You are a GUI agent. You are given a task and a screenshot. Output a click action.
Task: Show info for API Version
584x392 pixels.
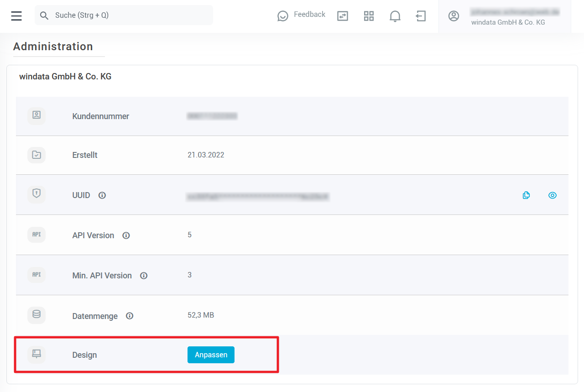(126, 235)
